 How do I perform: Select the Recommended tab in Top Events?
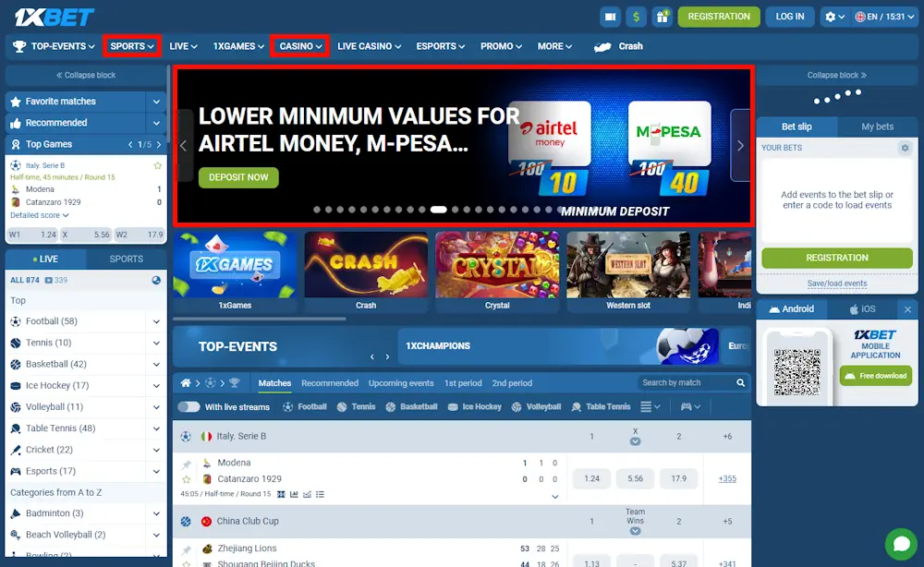point(330,382)
